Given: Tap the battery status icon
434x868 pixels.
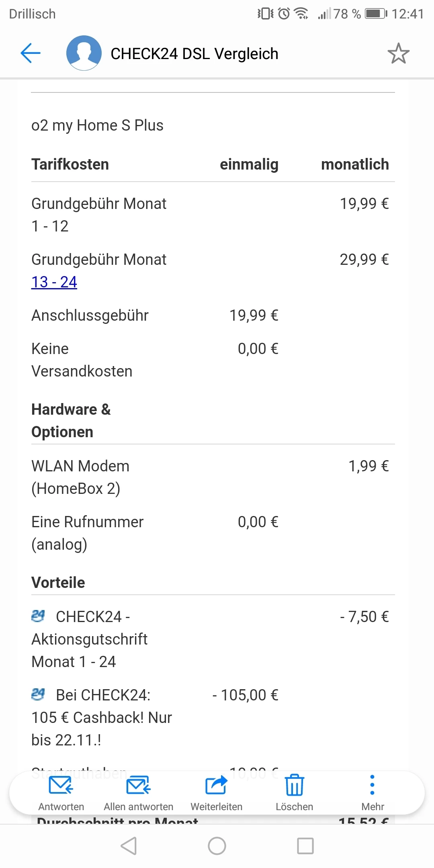Looking at the screenshot, I should tap(376, 14).
